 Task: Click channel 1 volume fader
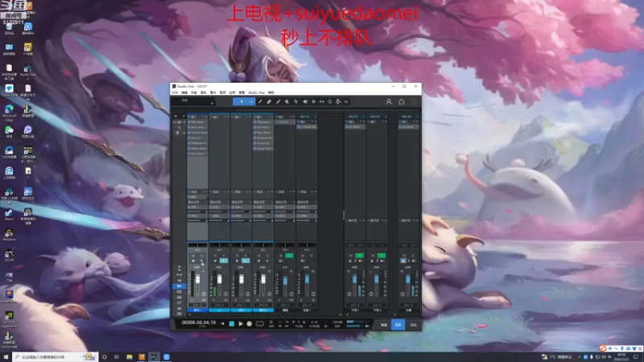coord(197,279)
